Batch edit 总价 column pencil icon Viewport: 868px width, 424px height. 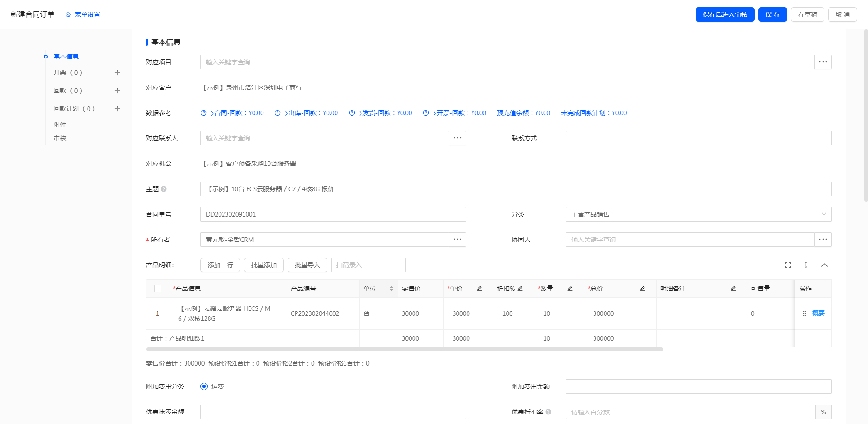click(643, 289)
